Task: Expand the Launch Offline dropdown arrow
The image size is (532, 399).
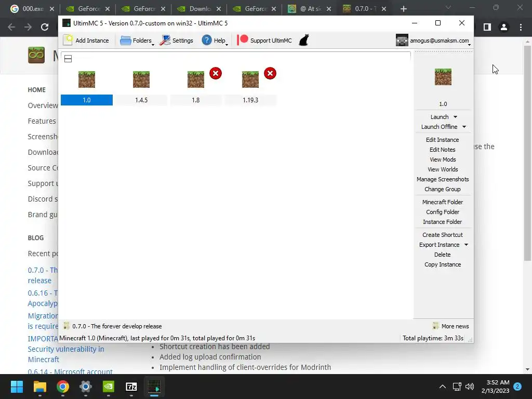Action: coord(464,127)
